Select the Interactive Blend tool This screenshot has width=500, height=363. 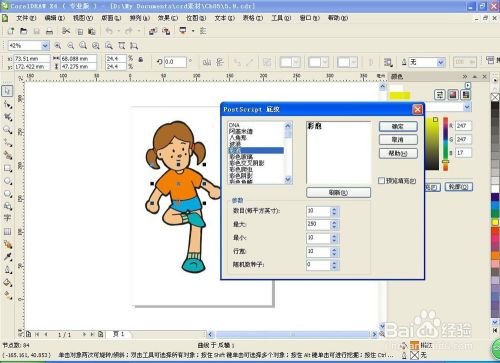click(7, 244)
